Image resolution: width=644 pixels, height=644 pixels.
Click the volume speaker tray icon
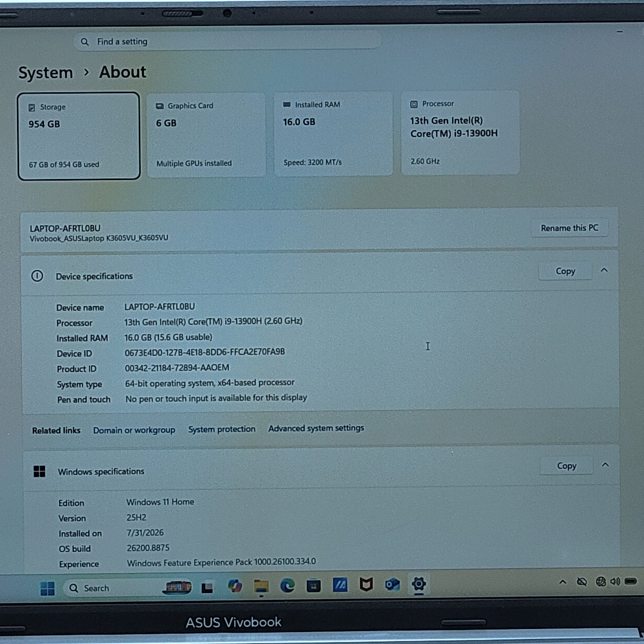[615, 582]
